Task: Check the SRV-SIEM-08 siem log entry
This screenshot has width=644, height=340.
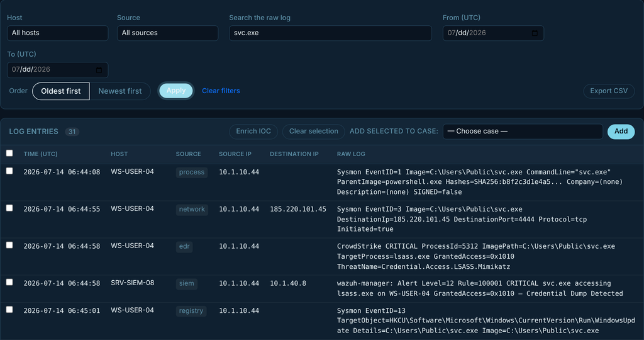Action: tap(9, 282)
